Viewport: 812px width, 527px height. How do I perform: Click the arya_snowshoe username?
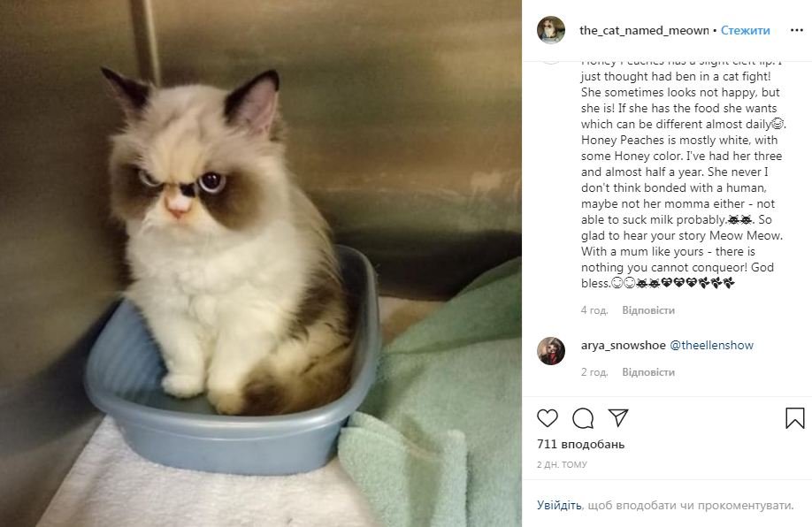coord(623,346)
